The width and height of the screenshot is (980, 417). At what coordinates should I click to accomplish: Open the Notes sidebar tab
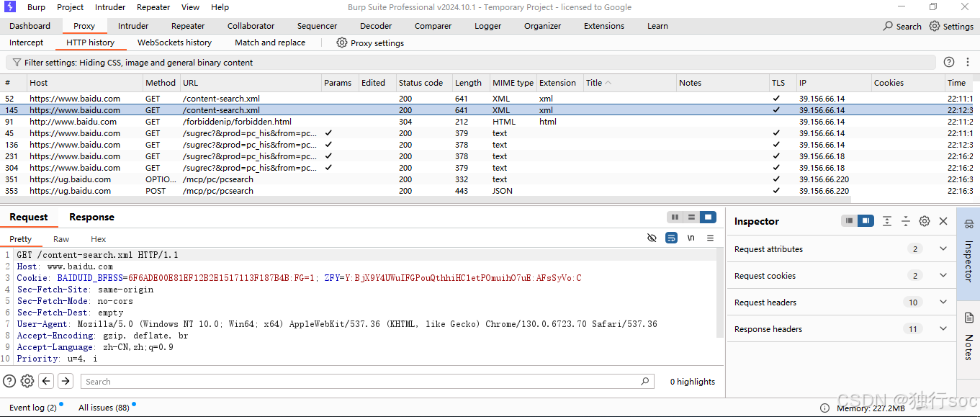(968, 338)
